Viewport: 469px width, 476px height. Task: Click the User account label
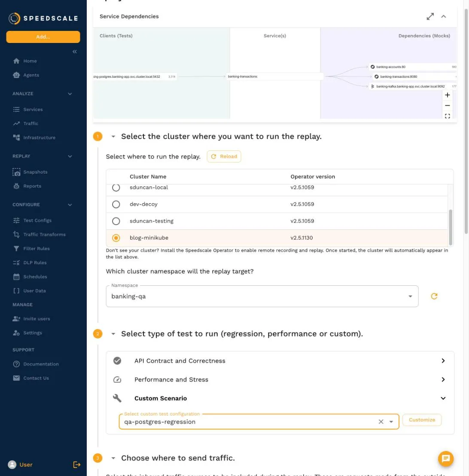26,464
